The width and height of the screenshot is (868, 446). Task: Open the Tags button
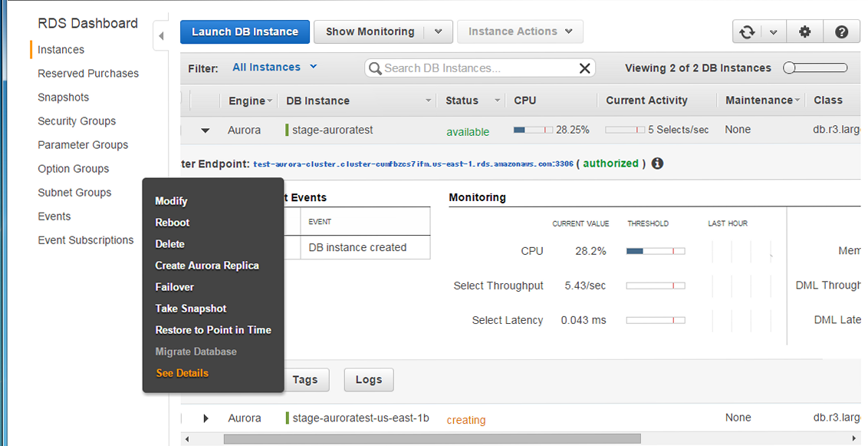[305, 379]
